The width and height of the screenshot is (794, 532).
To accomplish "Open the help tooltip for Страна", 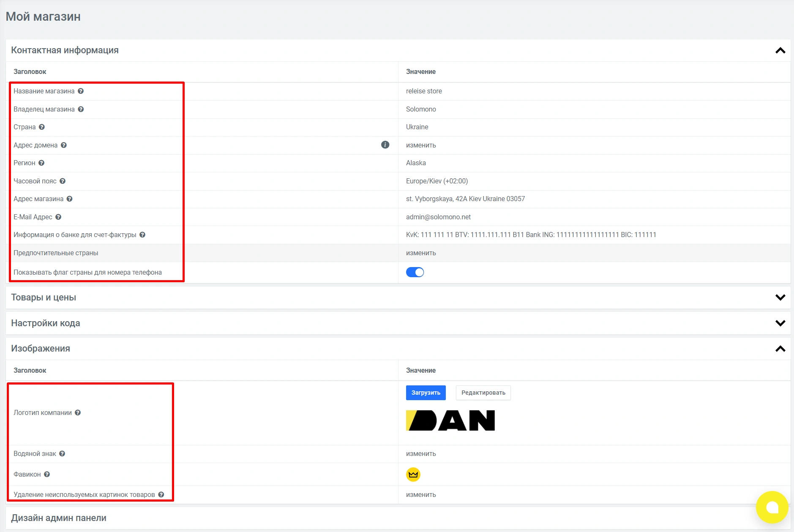I will click(42, 127).
